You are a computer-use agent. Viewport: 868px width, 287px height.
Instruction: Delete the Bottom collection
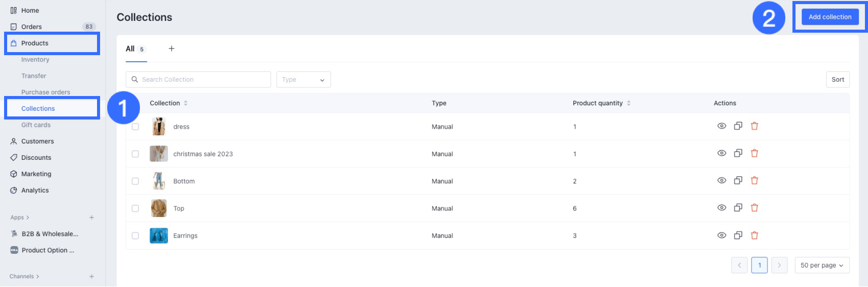[x=754, y=181]
